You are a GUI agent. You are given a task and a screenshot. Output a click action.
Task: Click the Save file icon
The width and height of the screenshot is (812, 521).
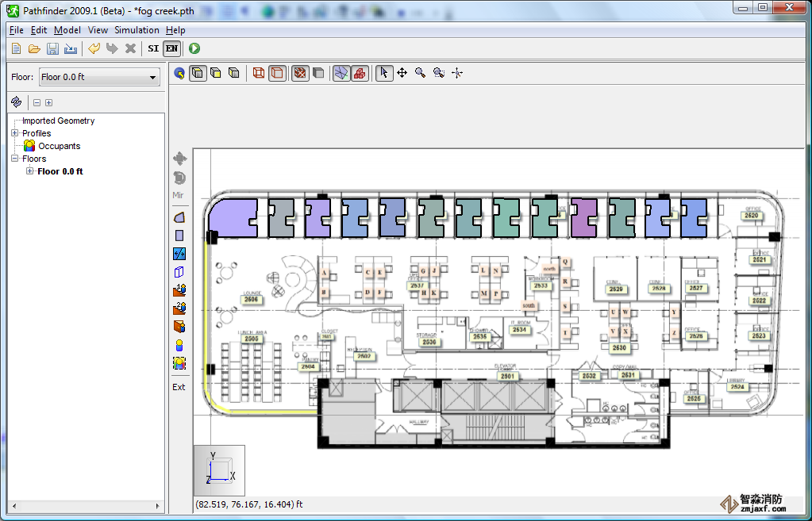pyautogui.click(x=52, y=49)
